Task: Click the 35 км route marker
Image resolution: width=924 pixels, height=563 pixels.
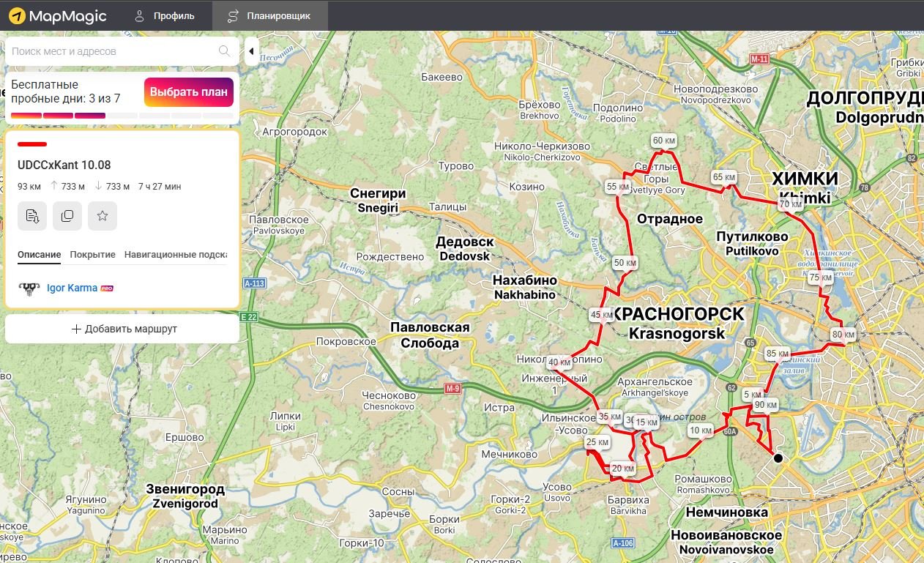Action: click(609, 417)
